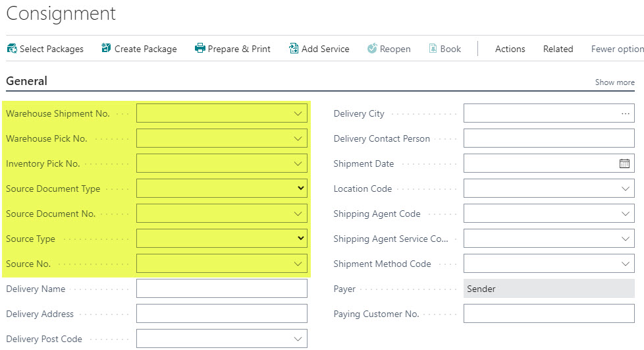Open the Source Document Type dropdown
This screenshot has width=644, height=350.
(301, 188)
